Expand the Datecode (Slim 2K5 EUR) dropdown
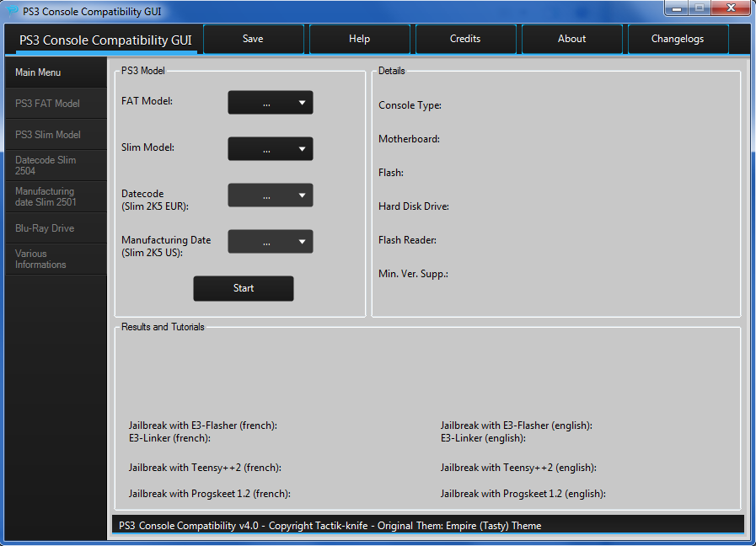Viewport: 756px width, 546px height. (x=271, y=195)
